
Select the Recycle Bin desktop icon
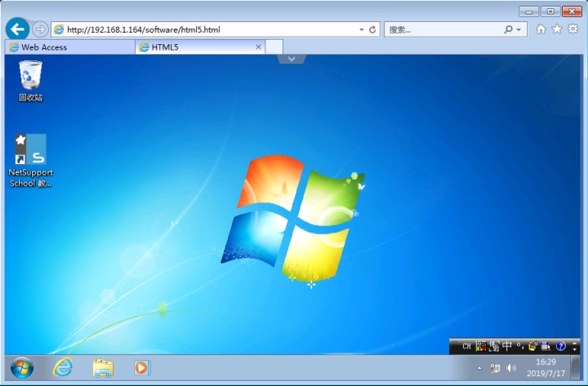(30, 81)
